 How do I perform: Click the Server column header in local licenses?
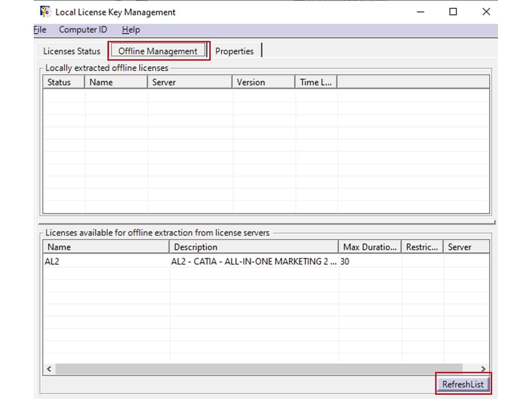(x=190, y=82)
